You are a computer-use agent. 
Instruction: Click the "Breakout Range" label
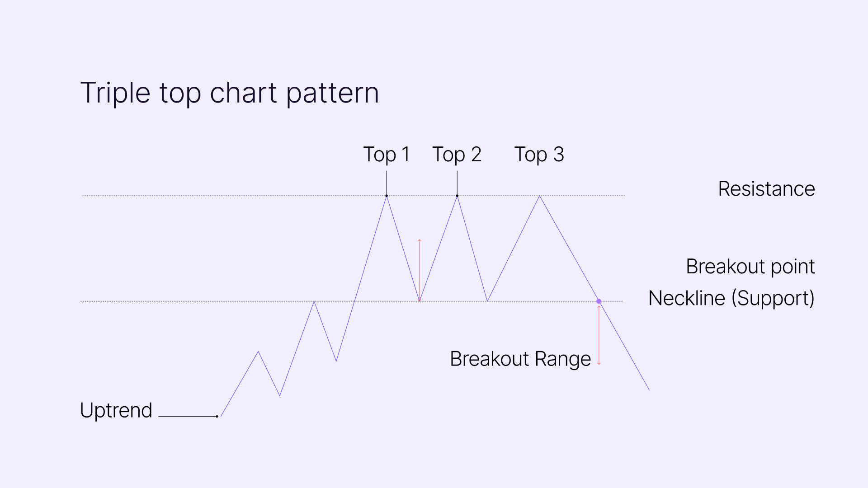(x=520, y=359)
